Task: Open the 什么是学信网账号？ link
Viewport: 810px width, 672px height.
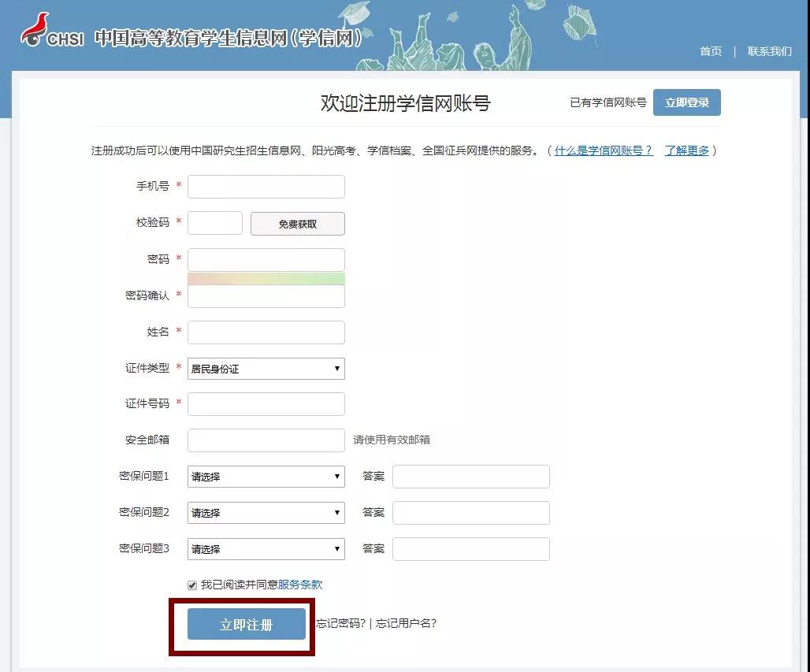Action: point(604,150)
